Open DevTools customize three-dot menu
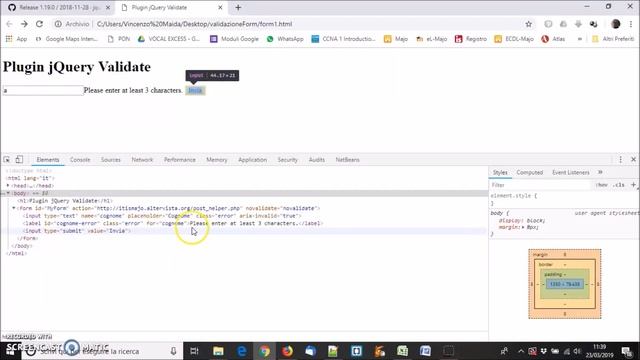The image size is (640, 360). pos(620,160)
